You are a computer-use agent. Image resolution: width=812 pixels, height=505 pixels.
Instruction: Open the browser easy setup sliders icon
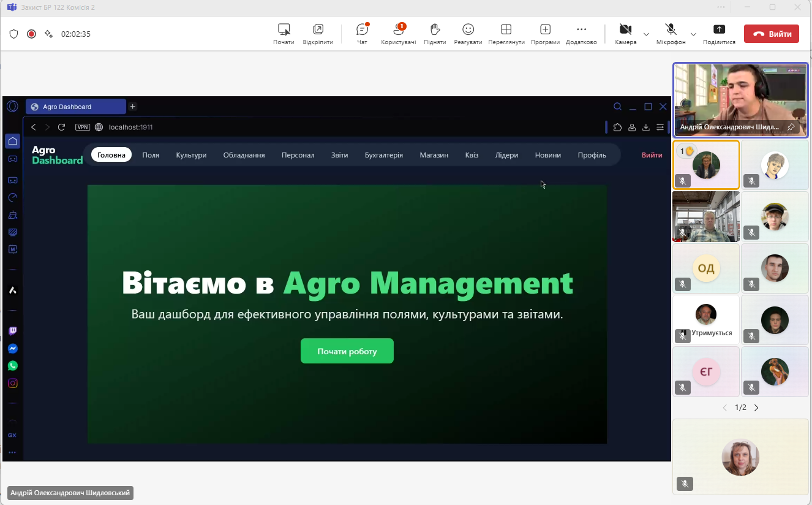point(660,127)
